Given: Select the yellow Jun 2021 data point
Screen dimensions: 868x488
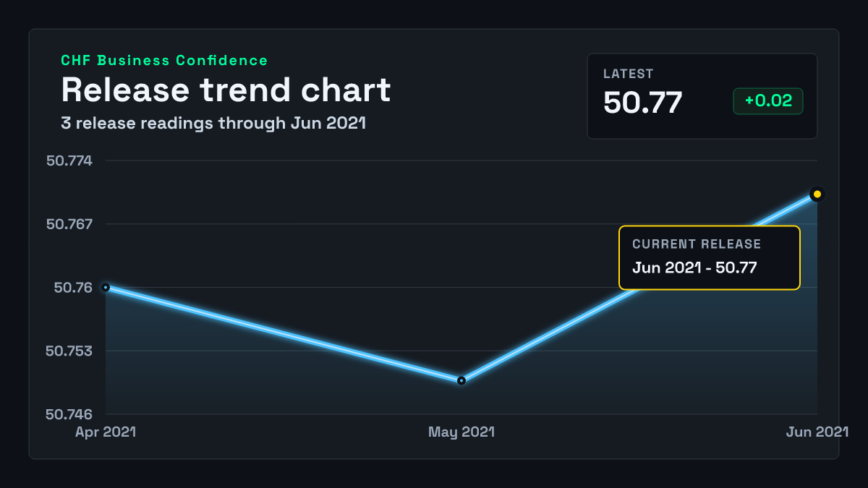Looking at the screenshot, I should coord(817,194).
